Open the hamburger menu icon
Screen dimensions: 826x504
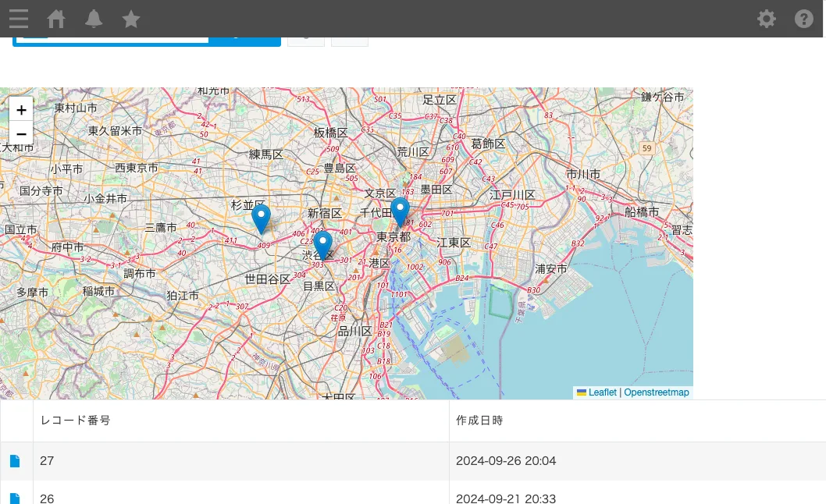pos(19,19)
